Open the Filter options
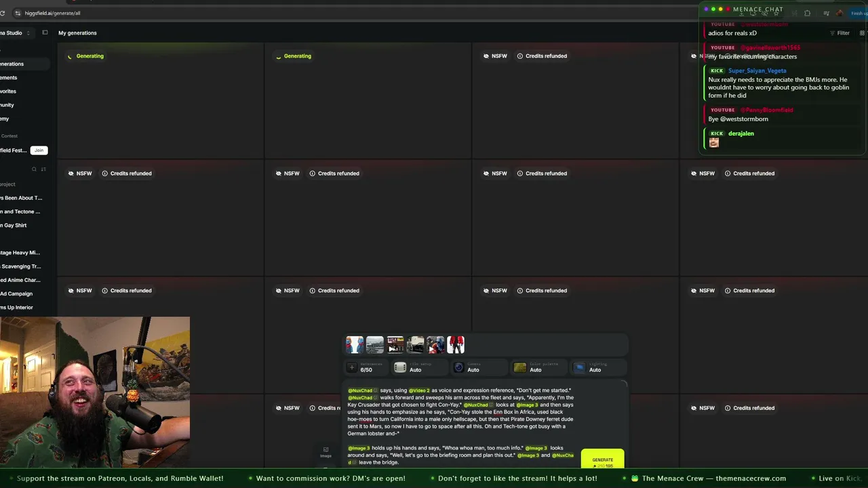This screenshot has height=488, width=868. click(x=840, y=33)
